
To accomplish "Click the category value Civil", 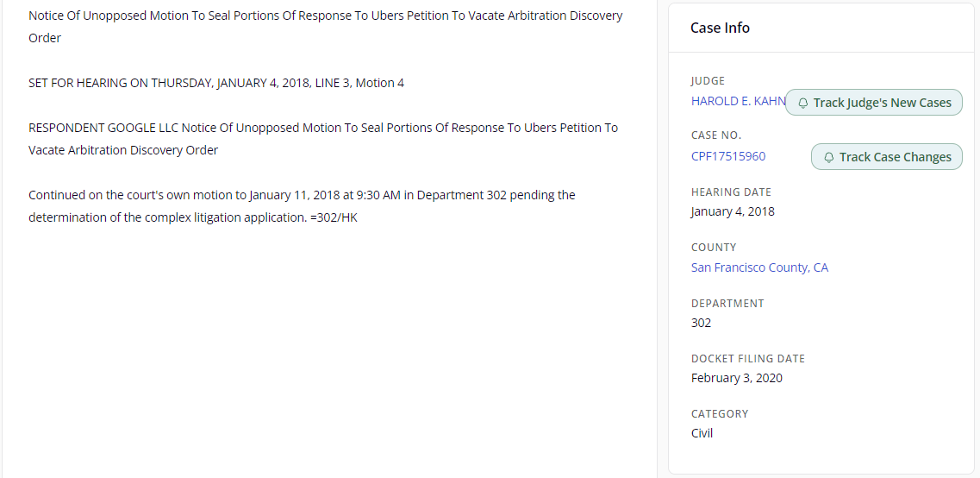I will (702, 433).
